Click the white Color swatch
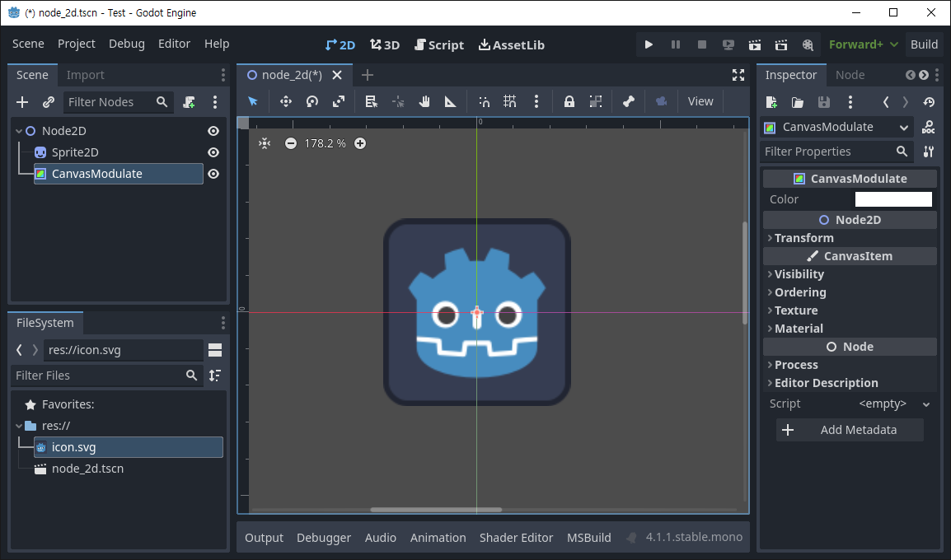This screenshot has width=951, height=560. tap(892, 198)
